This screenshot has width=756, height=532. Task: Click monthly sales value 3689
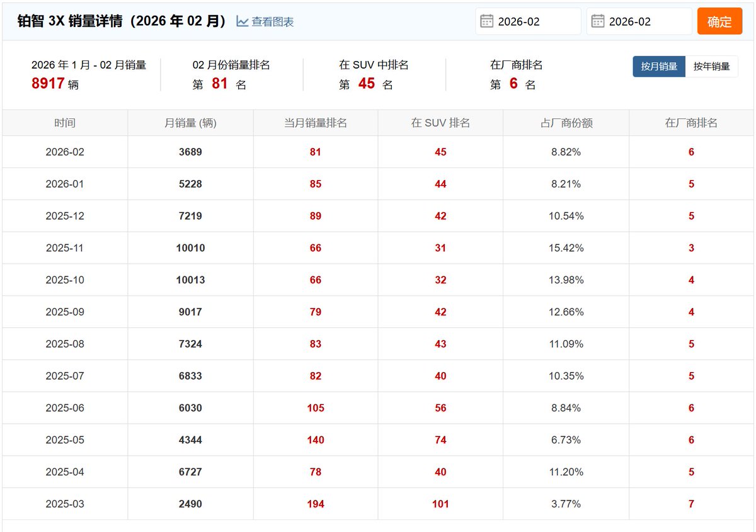click(190, 152)
